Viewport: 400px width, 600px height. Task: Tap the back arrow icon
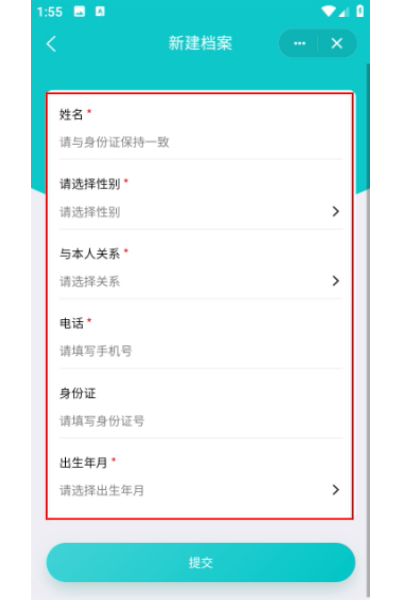point(51,44)
